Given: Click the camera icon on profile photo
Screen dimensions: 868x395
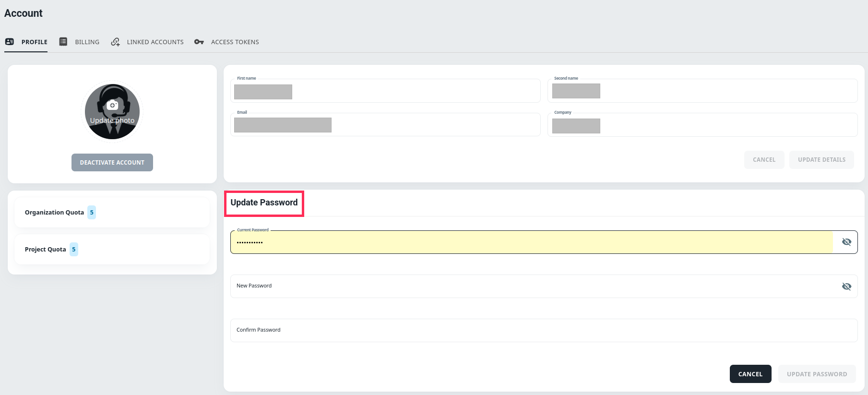Looking at the screenshot, I should (x=112, y=105).
